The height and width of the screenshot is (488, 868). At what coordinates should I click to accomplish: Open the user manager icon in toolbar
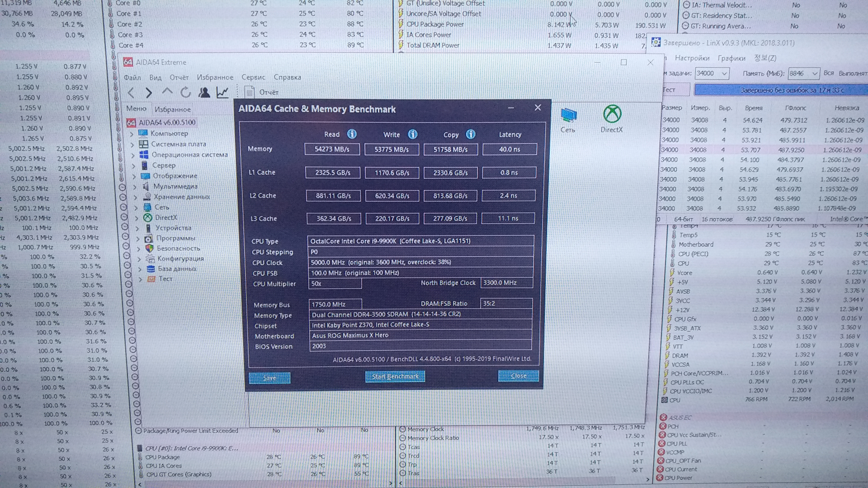point(204,92)
